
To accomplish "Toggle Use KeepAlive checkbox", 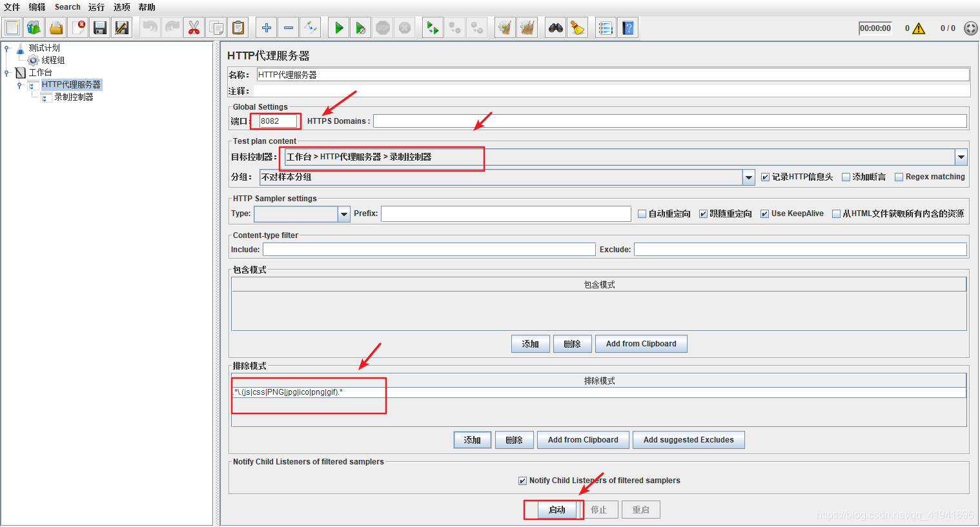I will (x=764, y=214).
